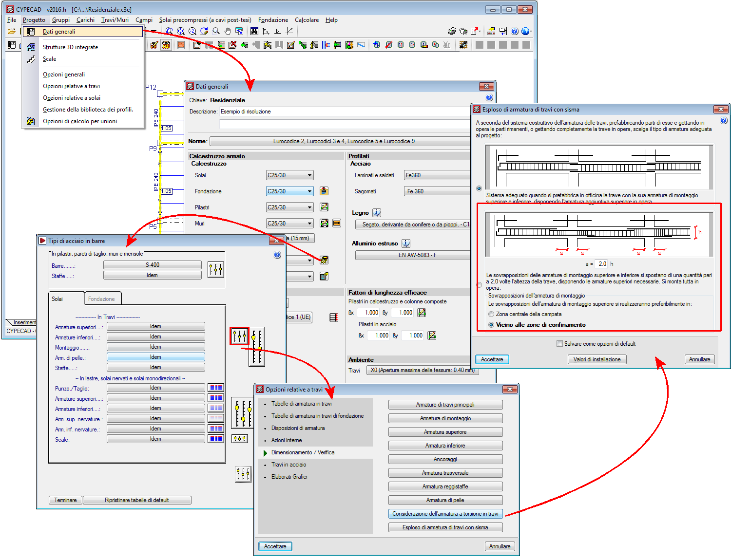Switch to Fondazione tab in steel dialog
The height and width of the screenshot is (560, 731).
(x=102, y=299)
